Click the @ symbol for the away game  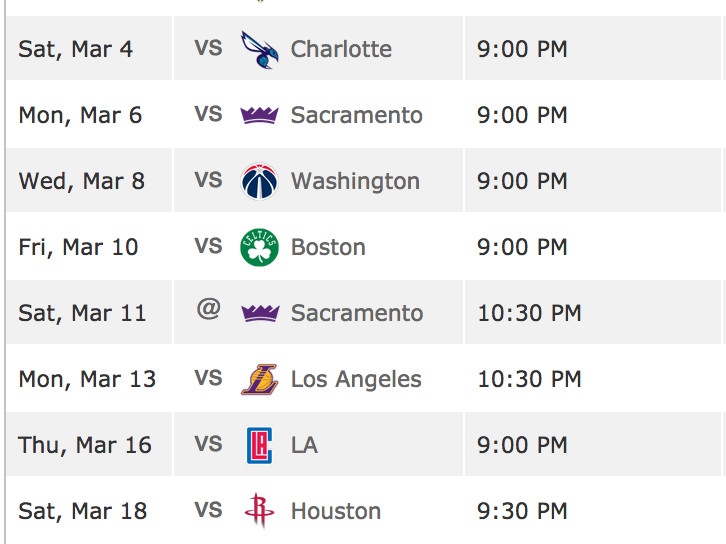208,309
